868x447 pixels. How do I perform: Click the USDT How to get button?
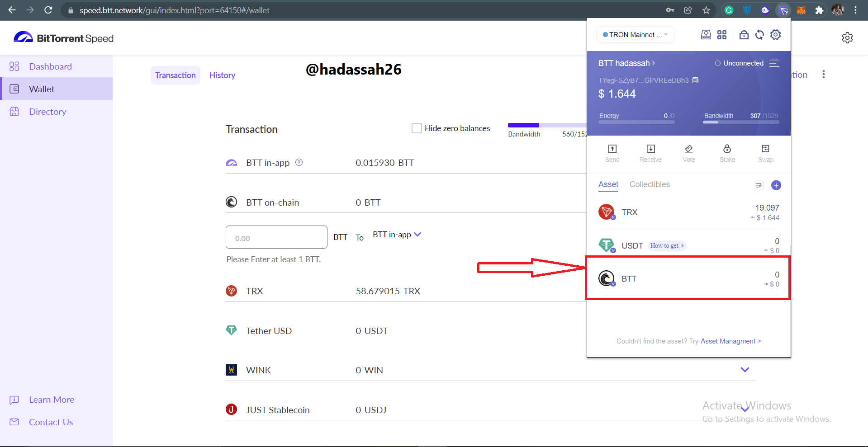tap(667, 245)
